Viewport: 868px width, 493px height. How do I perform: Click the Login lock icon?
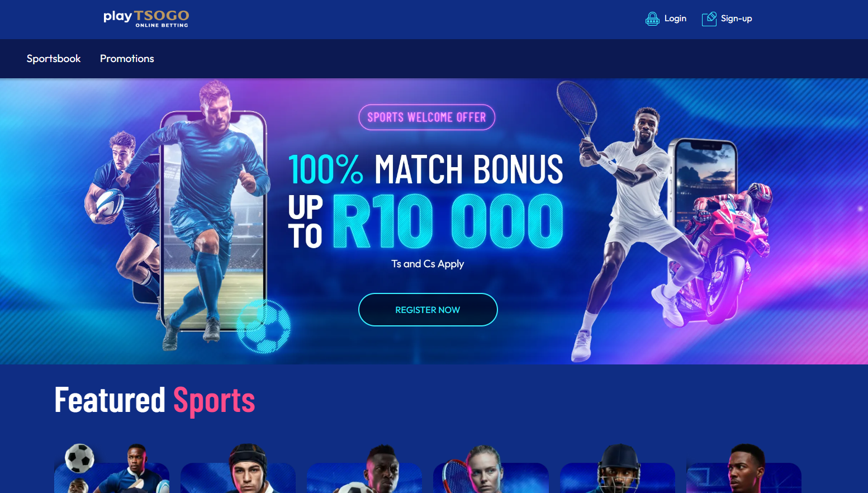coord(652,19)
